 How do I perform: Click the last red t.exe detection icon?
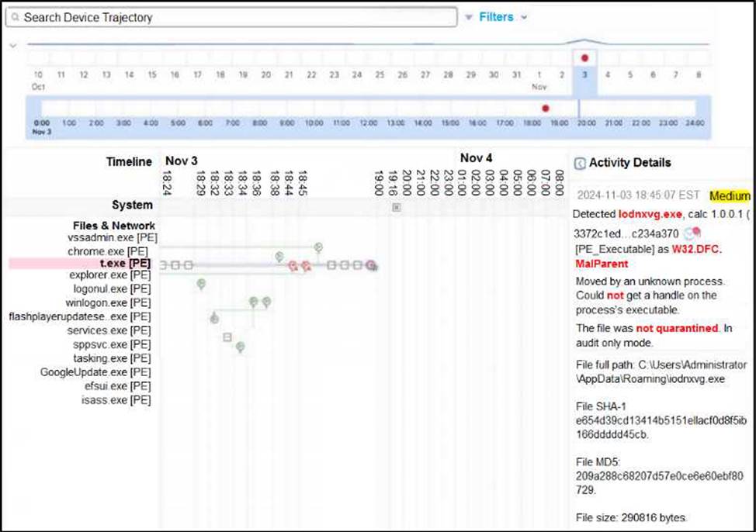(373, 266)
